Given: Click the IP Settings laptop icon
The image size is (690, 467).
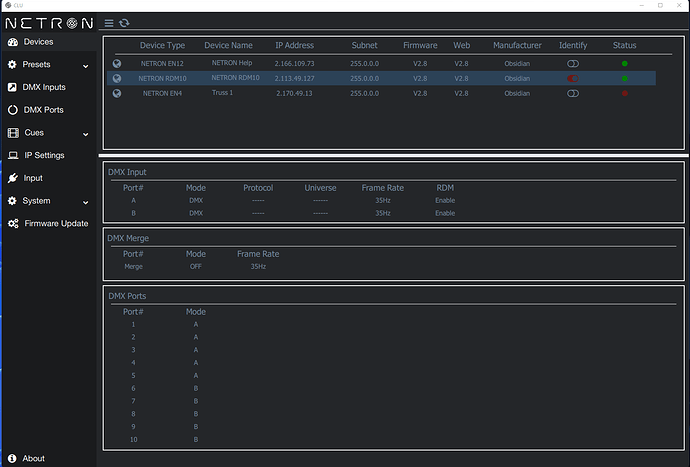Looking at the screenshot, I should (13, 155).
